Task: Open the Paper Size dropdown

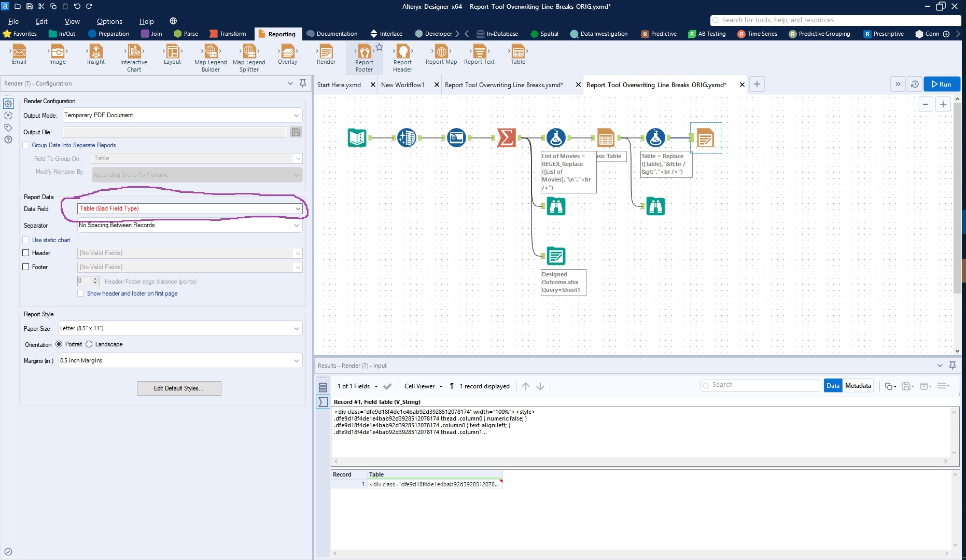Action: 297,328
